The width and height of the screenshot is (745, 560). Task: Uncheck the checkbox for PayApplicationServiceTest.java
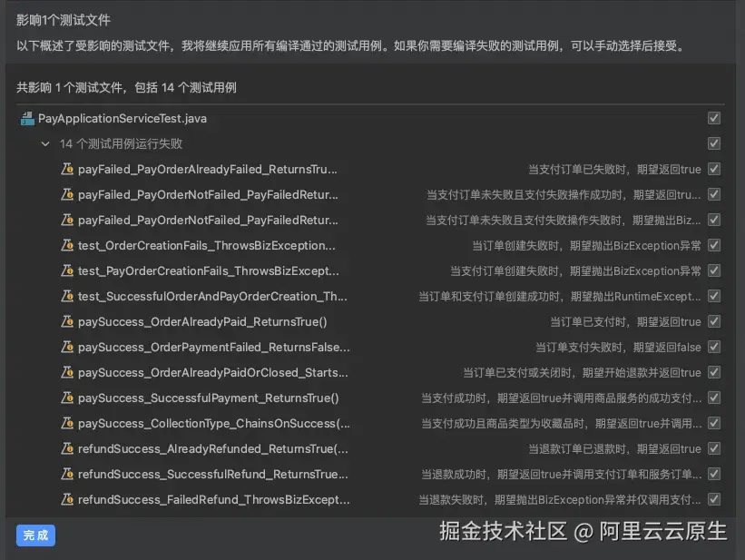point(714,118)
